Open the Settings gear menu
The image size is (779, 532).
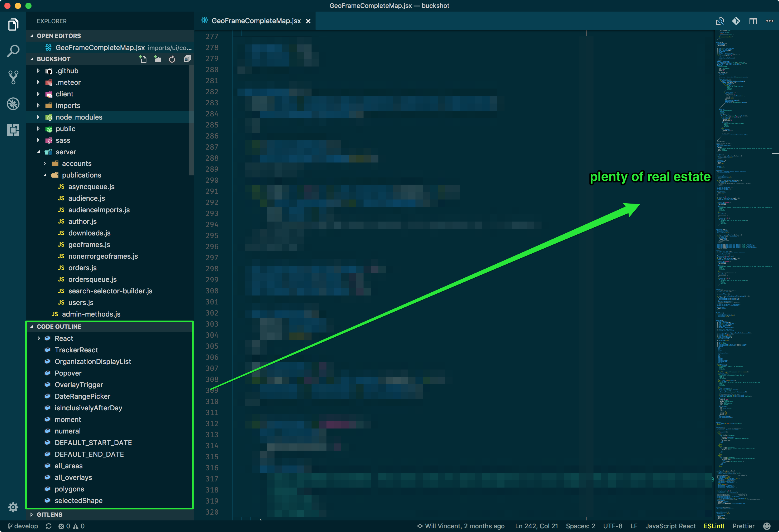pyautogui.click(x=13, y=508)
